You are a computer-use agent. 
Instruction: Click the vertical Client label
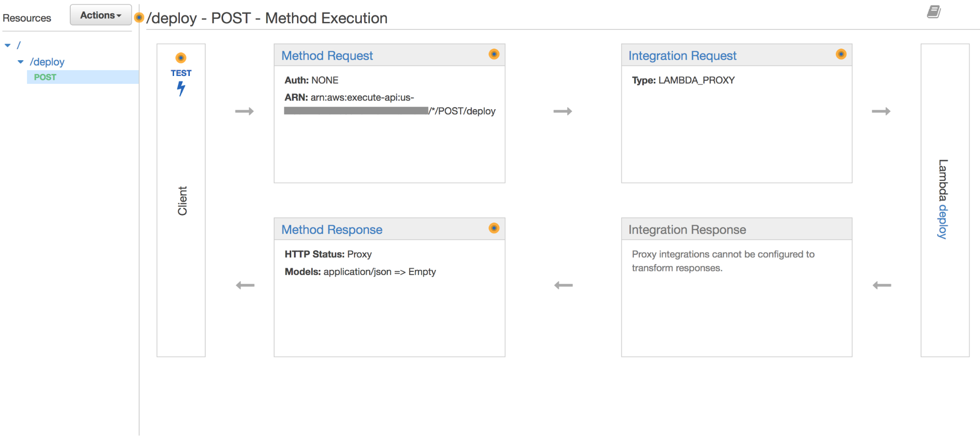(x=182, y=201)
